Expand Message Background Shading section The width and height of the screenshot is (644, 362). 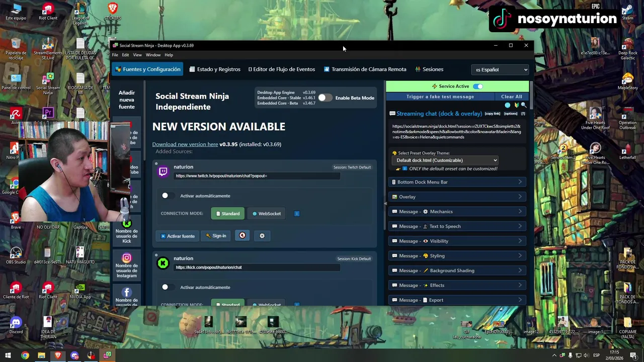click(457, 270)
